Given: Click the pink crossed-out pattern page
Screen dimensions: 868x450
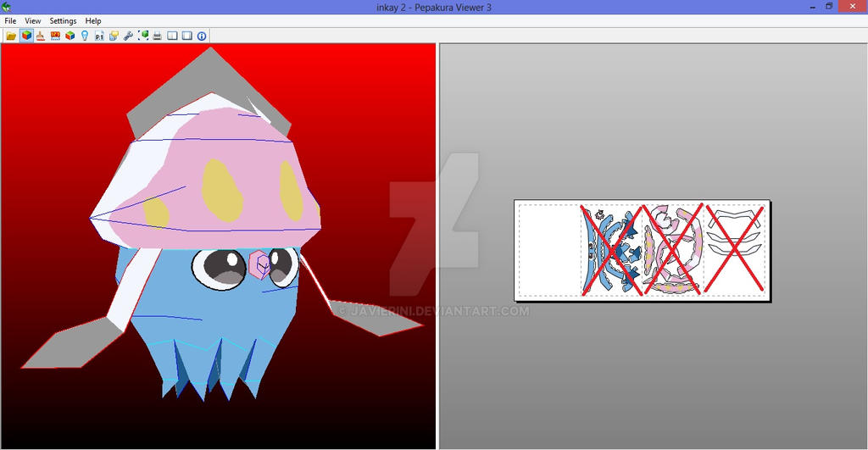Looking at the screenshot, I should (x=672, y=250).
